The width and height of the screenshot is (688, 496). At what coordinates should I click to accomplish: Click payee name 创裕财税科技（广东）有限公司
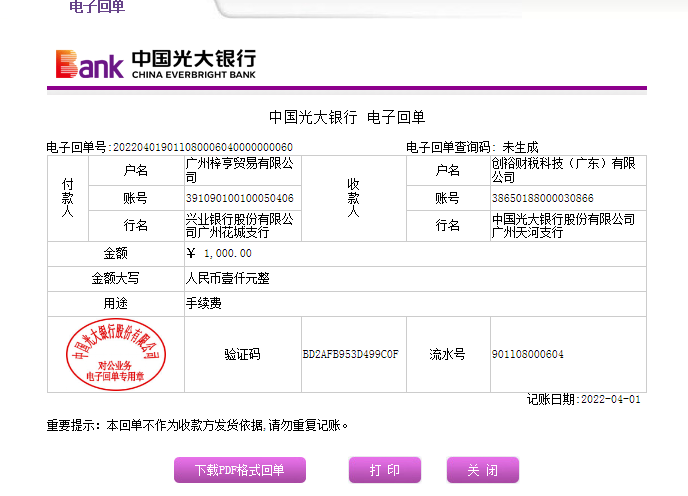563,170
